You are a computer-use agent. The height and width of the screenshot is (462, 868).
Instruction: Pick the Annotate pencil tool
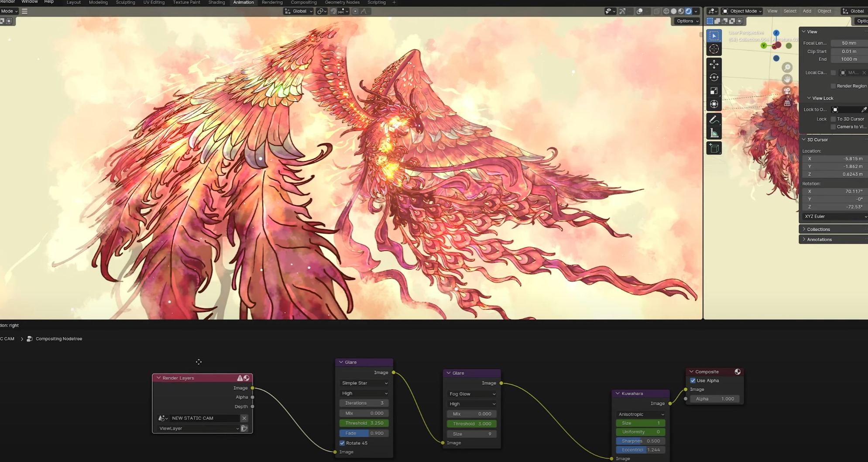(714, 120)
